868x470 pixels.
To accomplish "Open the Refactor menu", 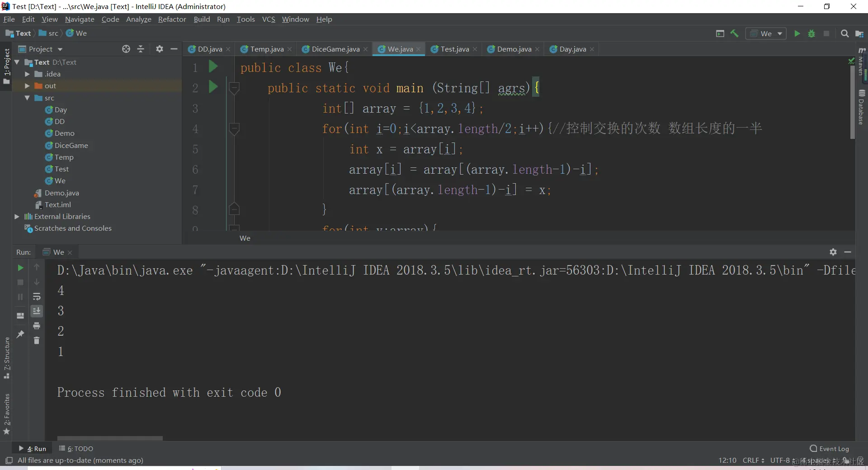I will pos(172,19).
